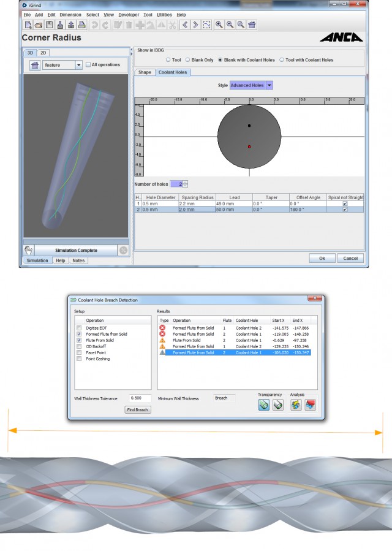Image resolution: width=392 pixels, height=551 pixels.
Task: Check the OD Backoff checkbox
Action: (79, 346)
